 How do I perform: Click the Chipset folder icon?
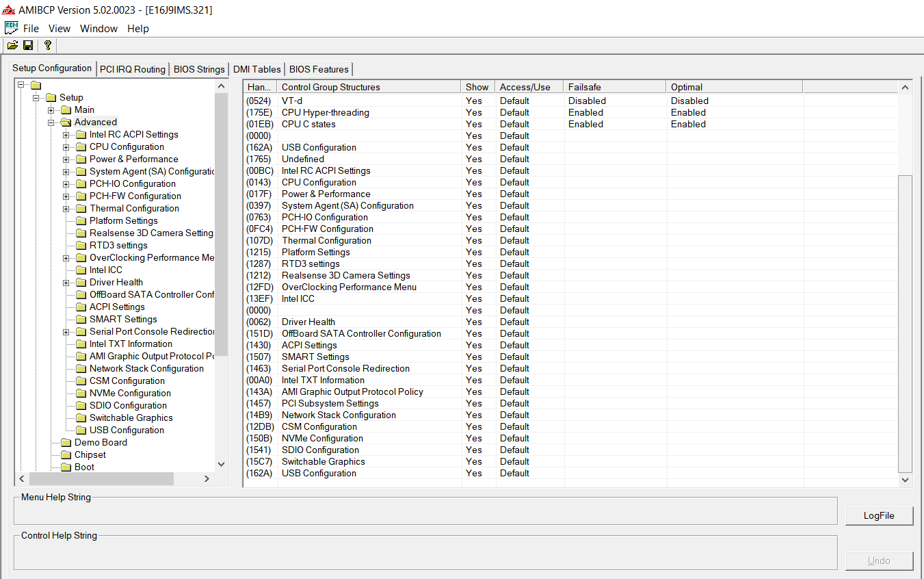pos(66,455)
